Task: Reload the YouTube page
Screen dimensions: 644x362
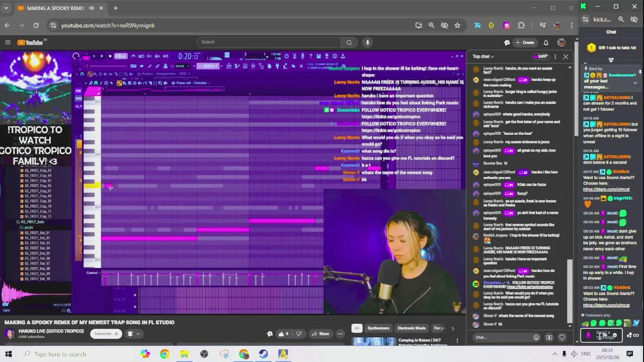Action: (x=36, y=25)
